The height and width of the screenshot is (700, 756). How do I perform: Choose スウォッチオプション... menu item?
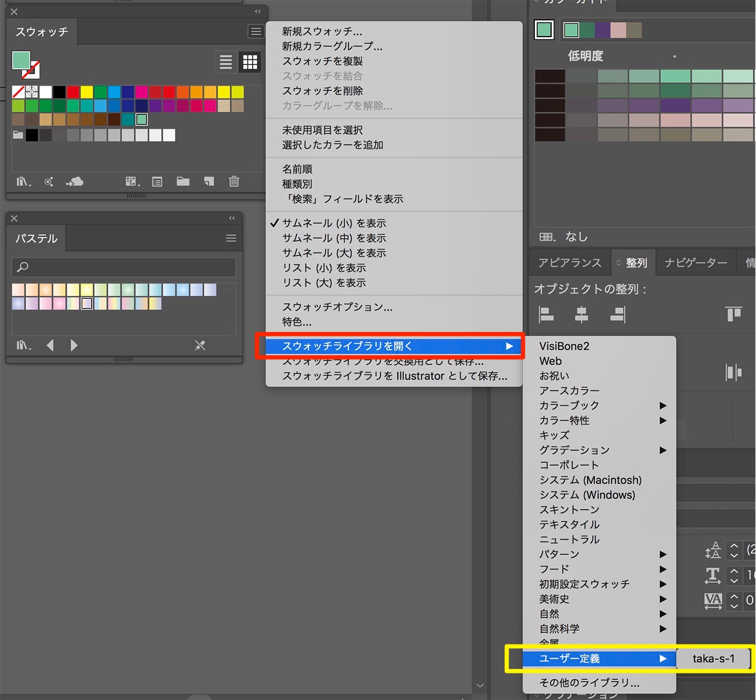coord(394,307)
